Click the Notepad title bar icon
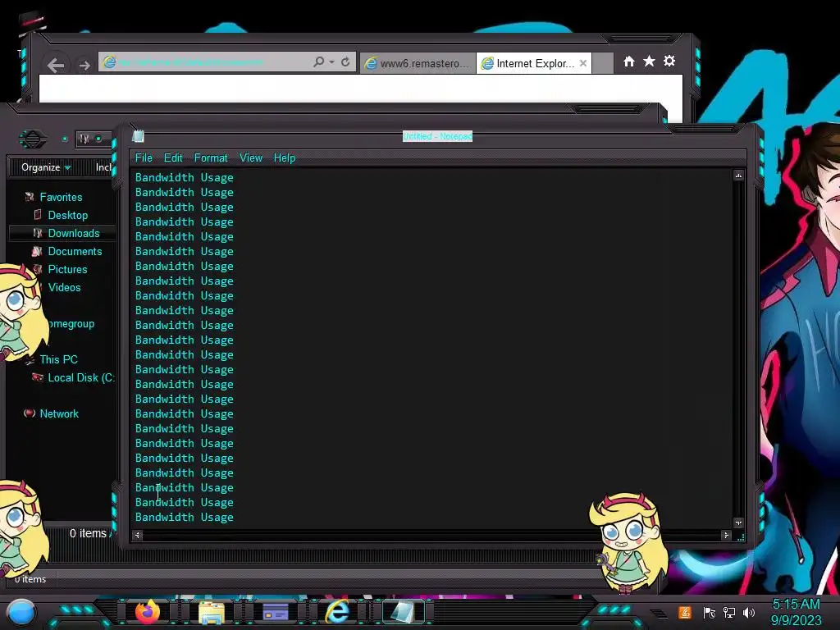Viewport: 840px width, 630px height. pos(138,136)
